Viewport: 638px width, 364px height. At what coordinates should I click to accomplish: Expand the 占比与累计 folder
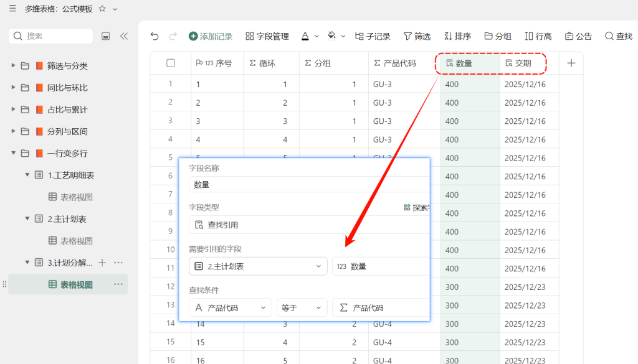13,110
